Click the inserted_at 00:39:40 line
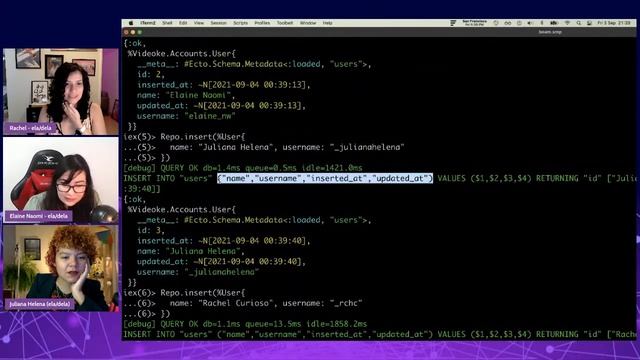640x360 pixels. coord(224,241)
